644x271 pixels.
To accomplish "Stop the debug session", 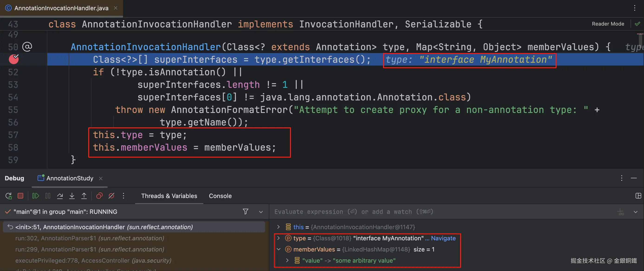I will coord(20,196).
